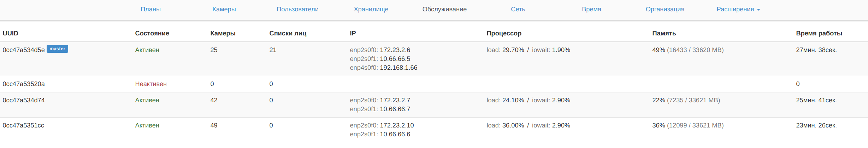Click the Процессор column header
This screenshot has width=868, height=148.
click(504, 33)
